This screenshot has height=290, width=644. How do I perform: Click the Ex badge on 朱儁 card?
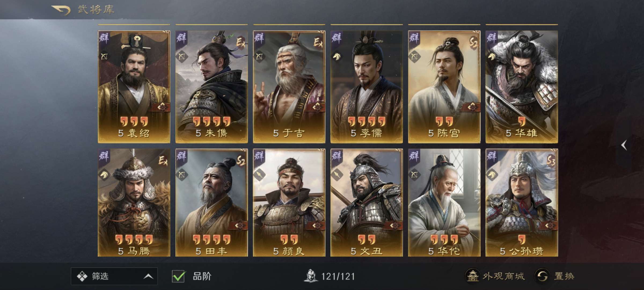tap(241, 42)
